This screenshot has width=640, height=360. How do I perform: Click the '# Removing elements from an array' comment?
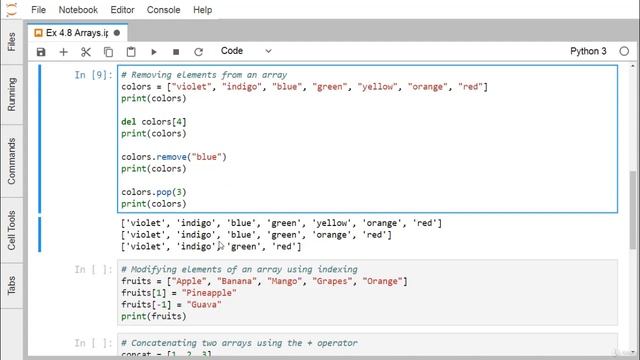(x=204, y=75)
